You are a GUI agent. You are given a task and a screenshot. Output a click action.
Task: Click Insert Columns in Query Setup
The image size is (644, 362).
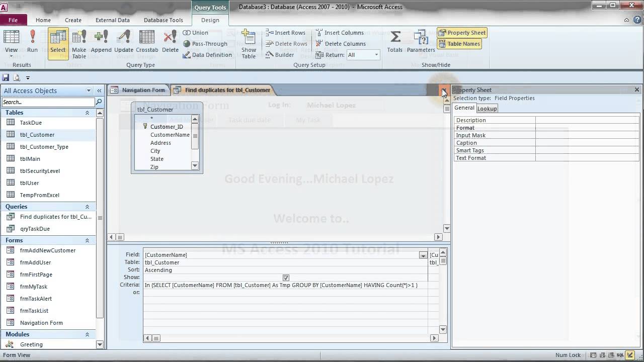(340, 33)
